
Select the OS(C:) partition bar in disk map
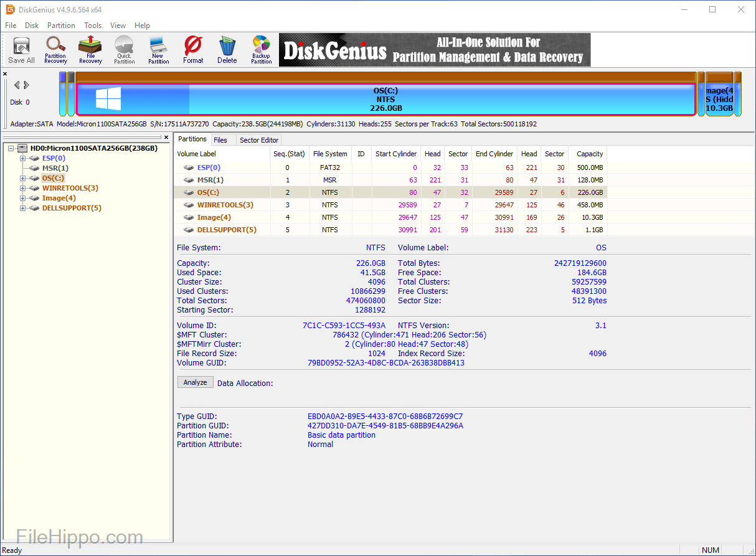tap(385, 100)
